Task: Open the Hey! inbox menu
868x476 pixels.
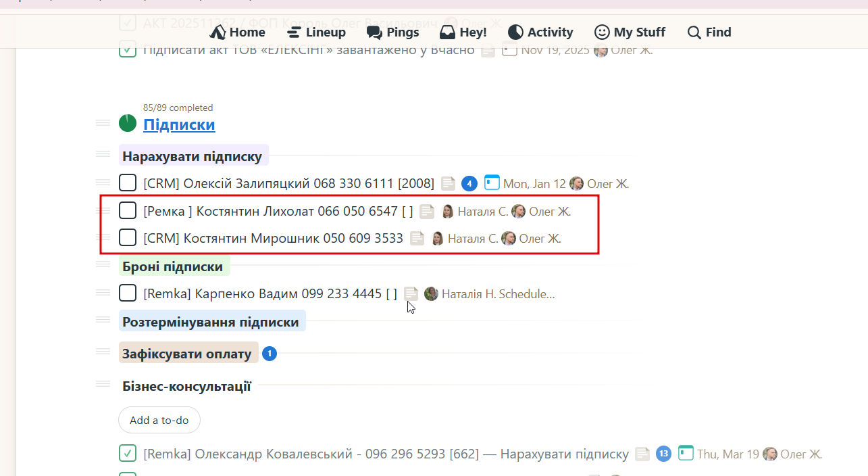Action: (x=463, y=32)
